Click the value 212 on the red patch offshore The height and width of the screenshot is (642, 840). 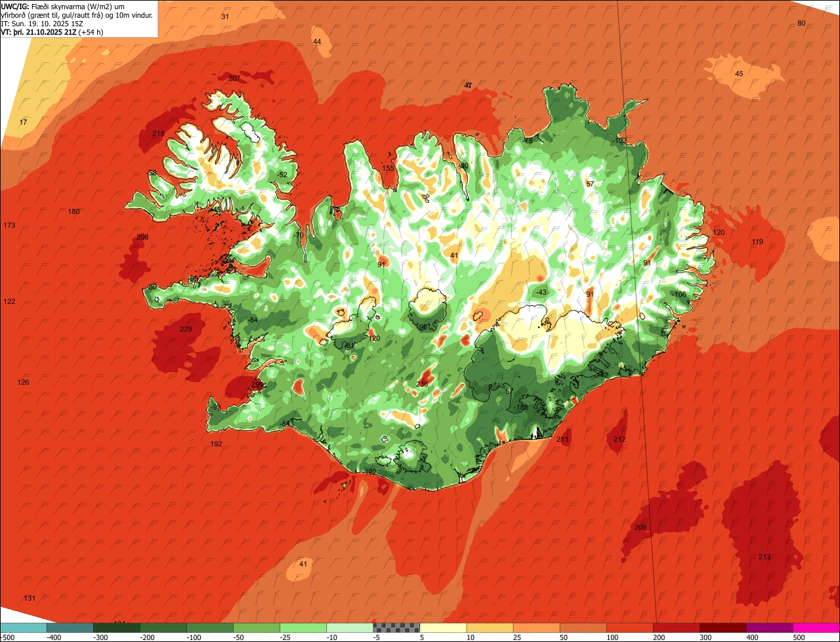(619, 439)
